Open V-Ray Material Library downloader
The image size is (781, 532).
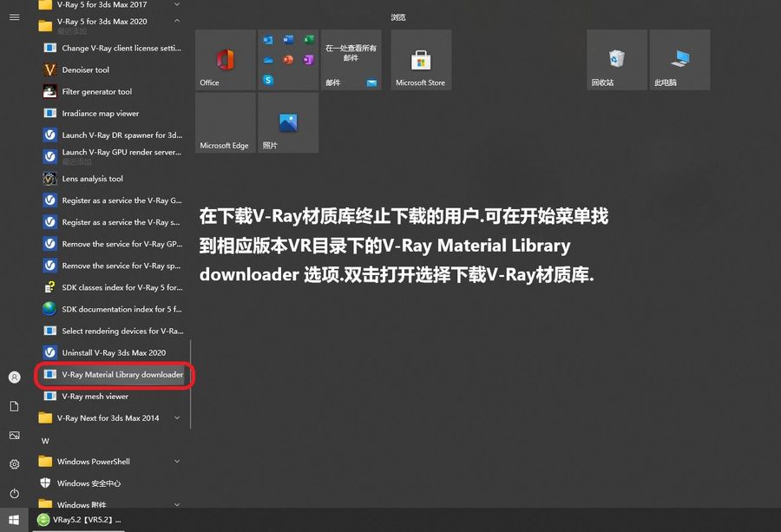[113, 375]
